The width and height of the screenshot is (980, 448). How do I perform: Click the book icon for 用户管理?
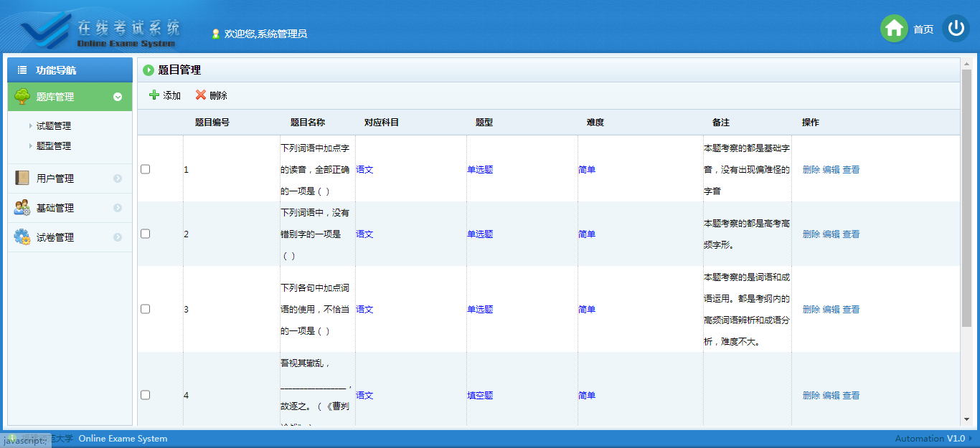[22, 178]
